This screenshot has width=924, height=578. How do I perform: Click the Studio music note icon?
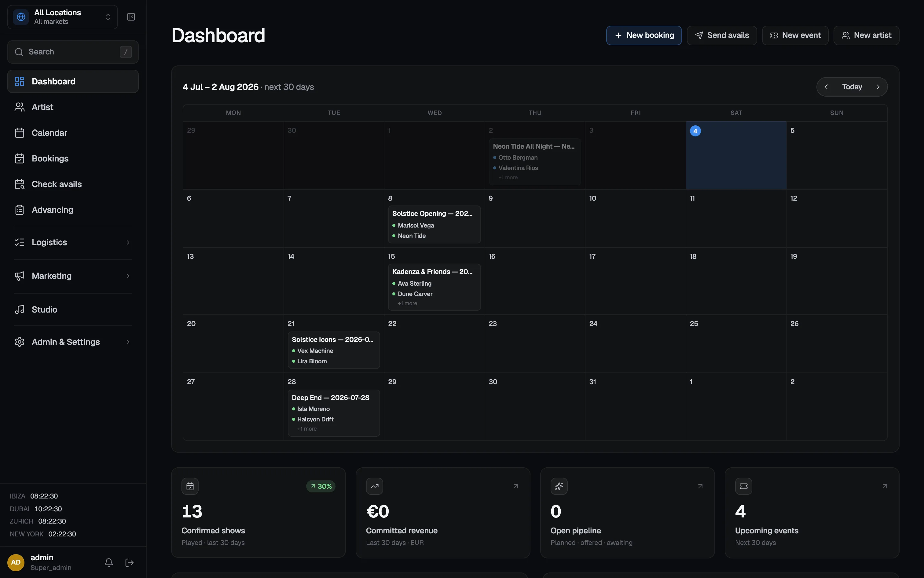pyautogui.click(x=20, y=309)
